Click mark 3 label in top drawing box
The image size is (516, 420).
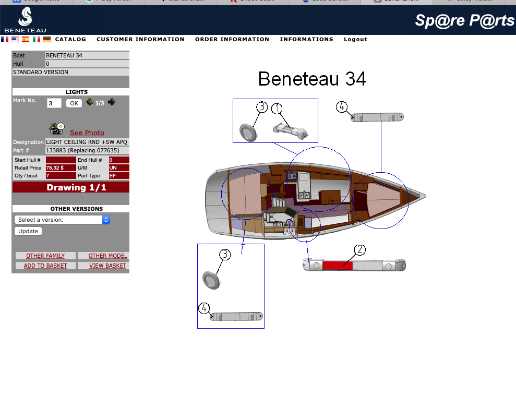pyautogui.click(x=261, y=106)
